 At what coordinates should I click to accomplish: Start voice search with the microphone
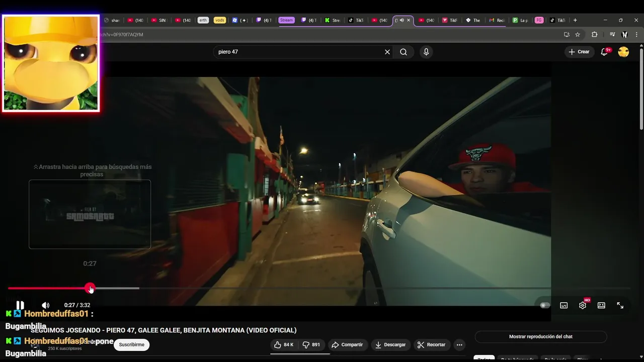(x=426, y=52)
